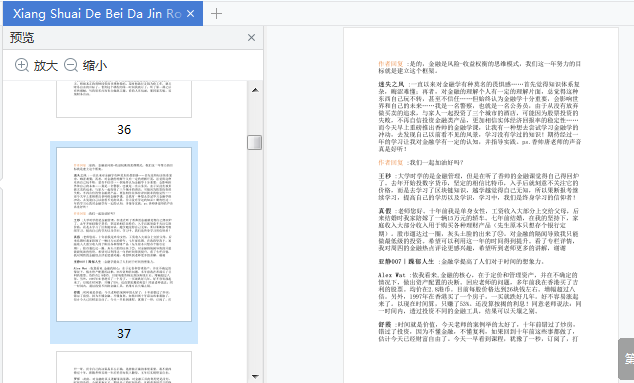Select the page 36 thumbnail
The height and width of the screenshot is (383, 634).
pos(124,99)
